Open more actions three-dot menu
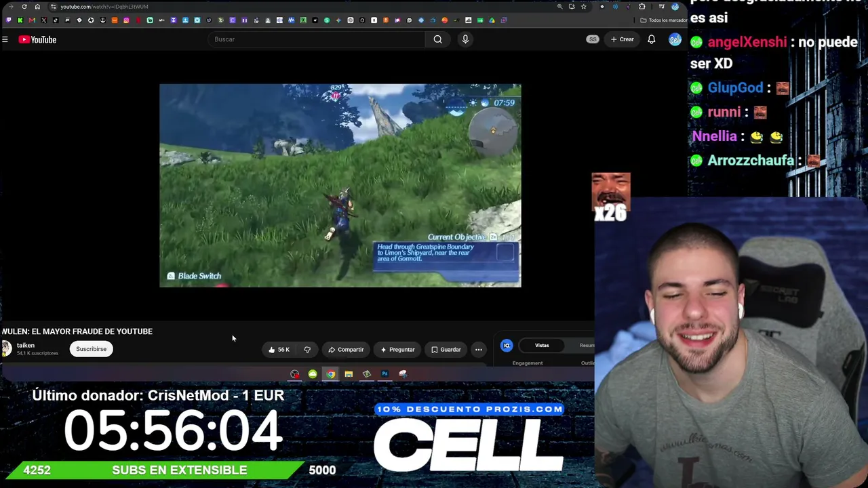This screenshot has width=868, height=488. click(479, 350)
